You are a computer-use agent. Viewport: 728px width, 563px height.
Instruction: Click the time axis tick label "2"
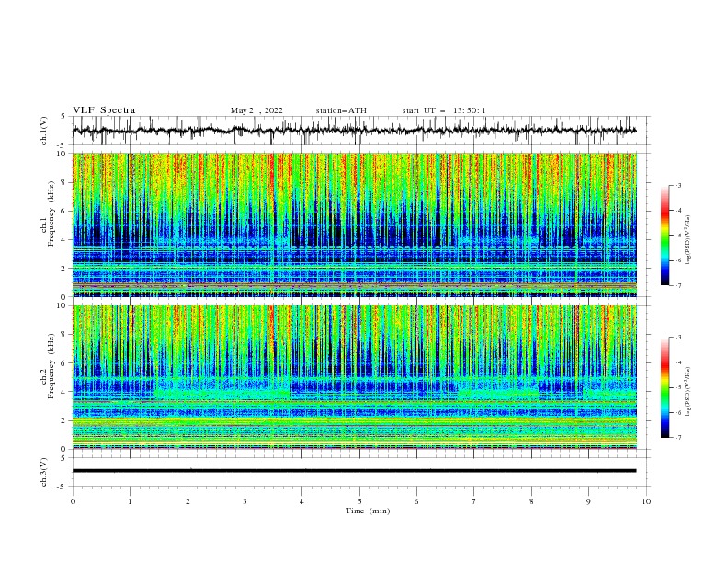(188, 501)
